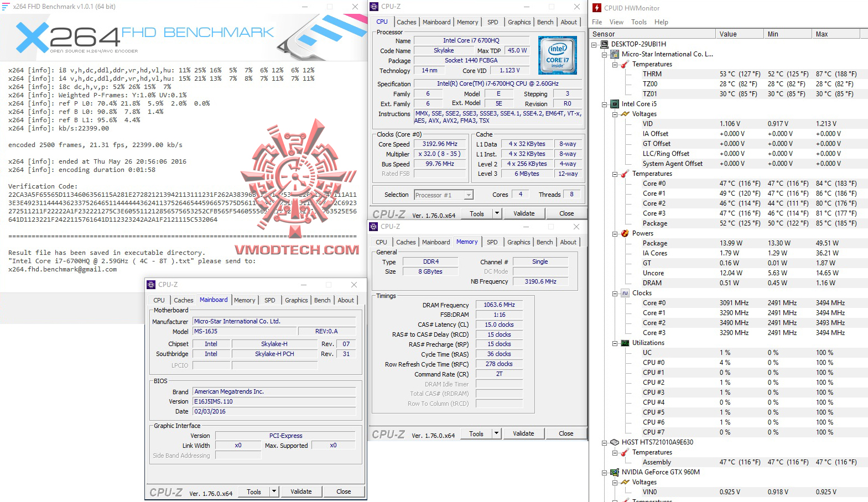Viewport: 868px width, 502px height.
Task: Click the BIOS Version field E16J5IMS.110
Action: point(274,401)
